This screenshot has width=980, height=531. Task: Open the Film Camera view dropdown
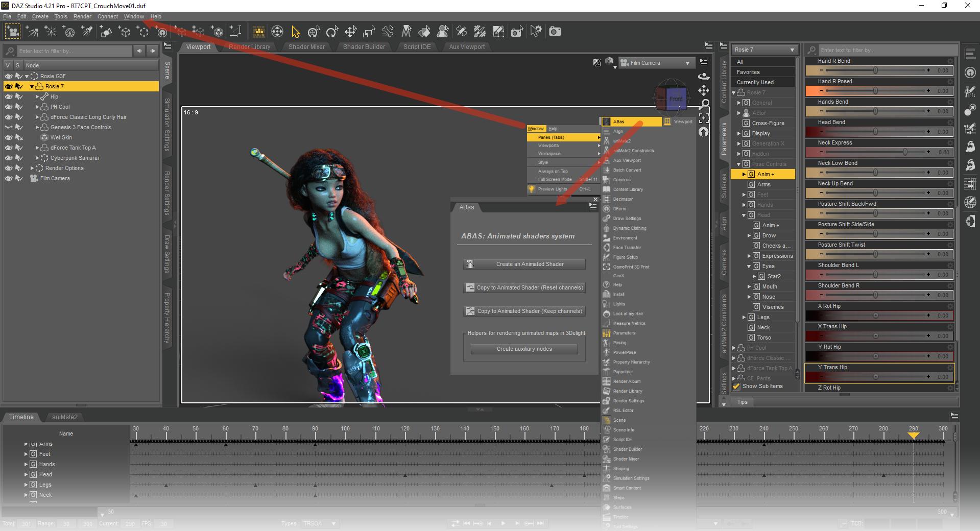(x=657, y=63)
